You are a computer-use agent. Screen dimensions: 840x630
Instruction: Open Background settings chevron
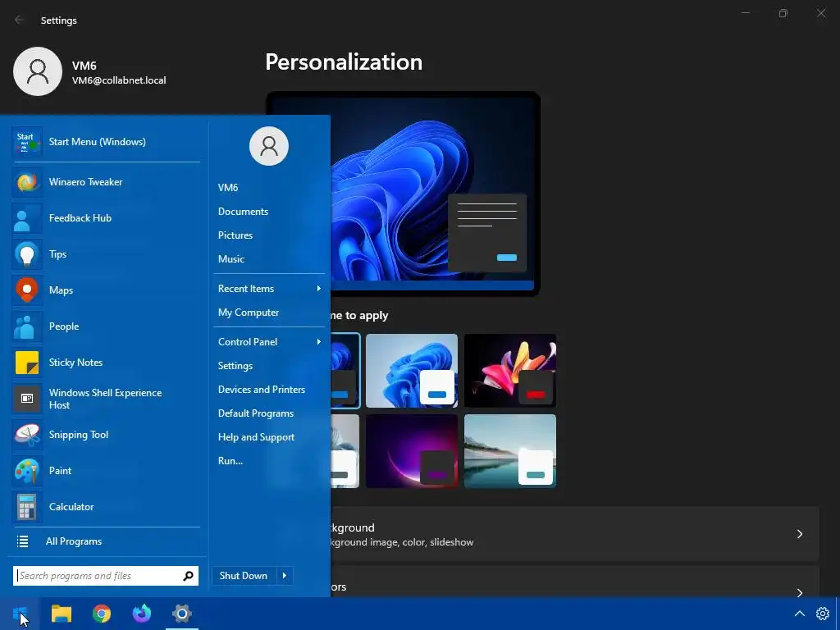(799, 534)
